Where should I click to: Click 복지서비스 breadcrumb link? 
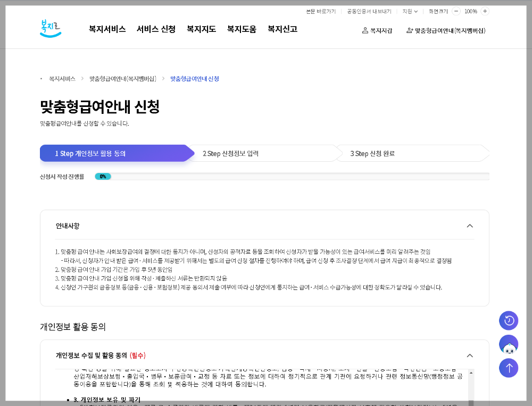click(62, 79)
